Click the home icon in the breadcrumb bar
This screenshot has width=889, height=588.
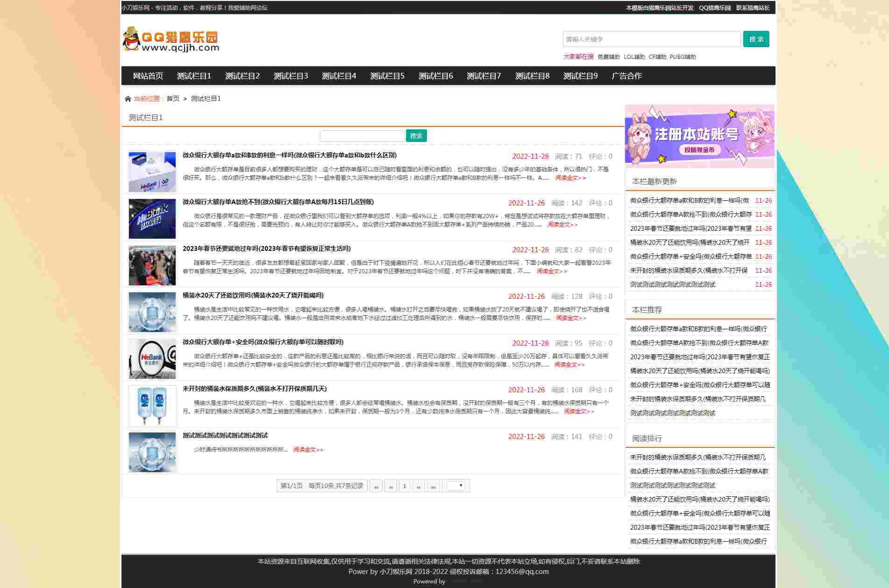(128, 99)
